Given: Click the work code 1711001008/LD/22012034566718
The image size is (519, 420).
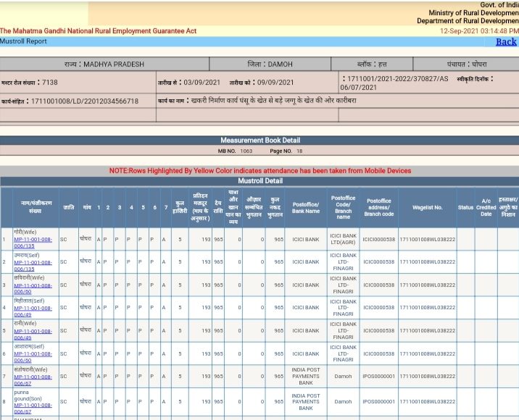Looking at the screenshot, I should coord(85,101).
